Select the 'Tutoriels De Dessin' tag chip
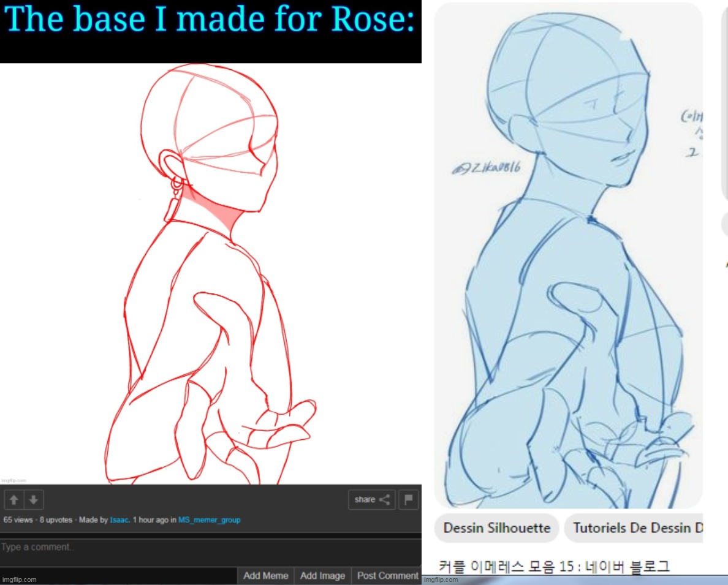This screenshot has height=585, width=728. tap(633, 528)
